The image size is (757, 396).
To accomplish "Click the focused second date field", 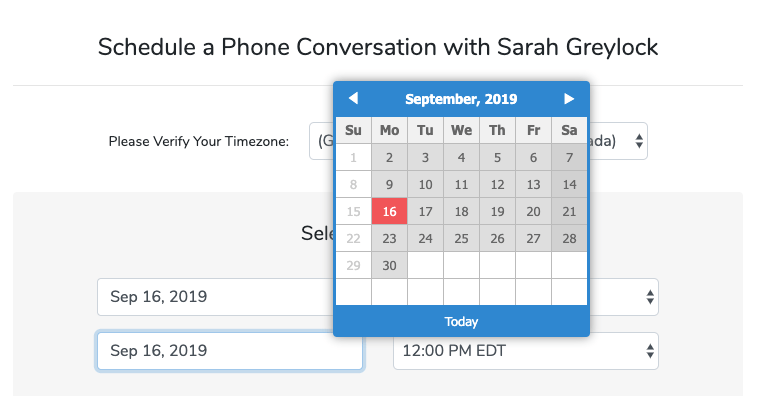I will 230,351.
